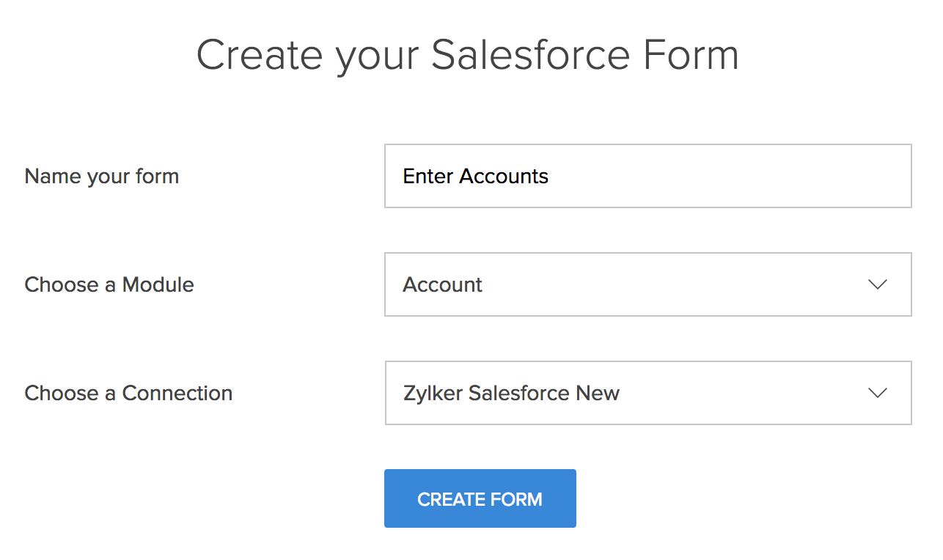Click the 'Choose a Module' label
The height and width of the screenshot is (560, 943).
[109, 284]
